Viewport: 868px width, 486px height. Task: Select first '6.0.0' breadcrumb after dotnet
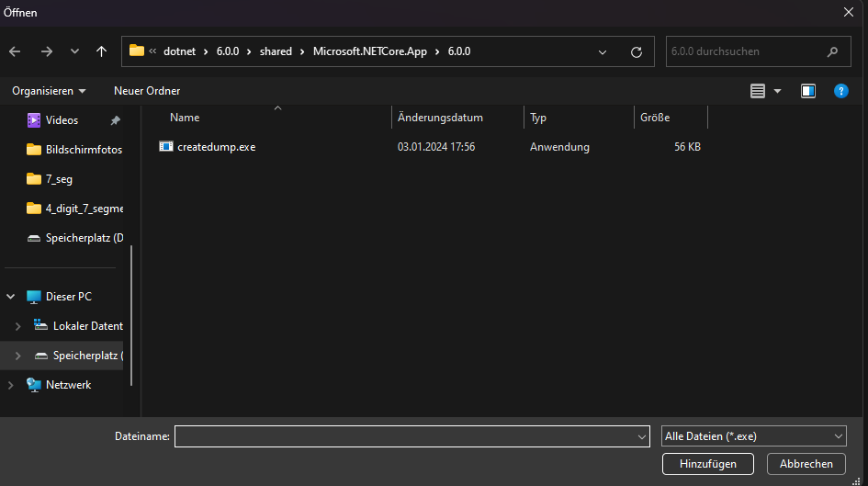(x=228, y=51)
